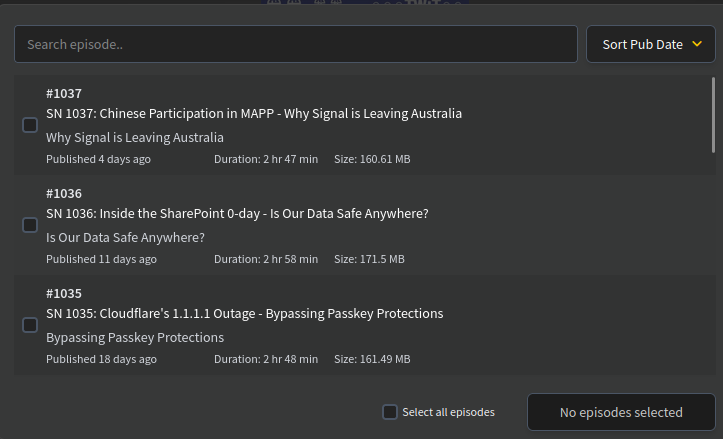Check the box for episode #1035
Image resolution: width=723 pixels, height=439 pixels.
click(30, 325)
